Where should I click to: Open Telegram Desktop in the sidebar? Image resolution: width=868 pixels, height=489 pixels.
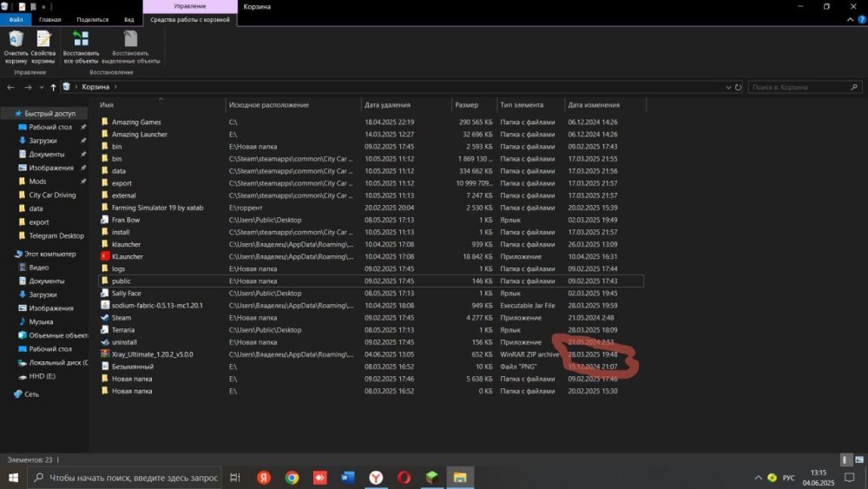(x=56, y=236)
